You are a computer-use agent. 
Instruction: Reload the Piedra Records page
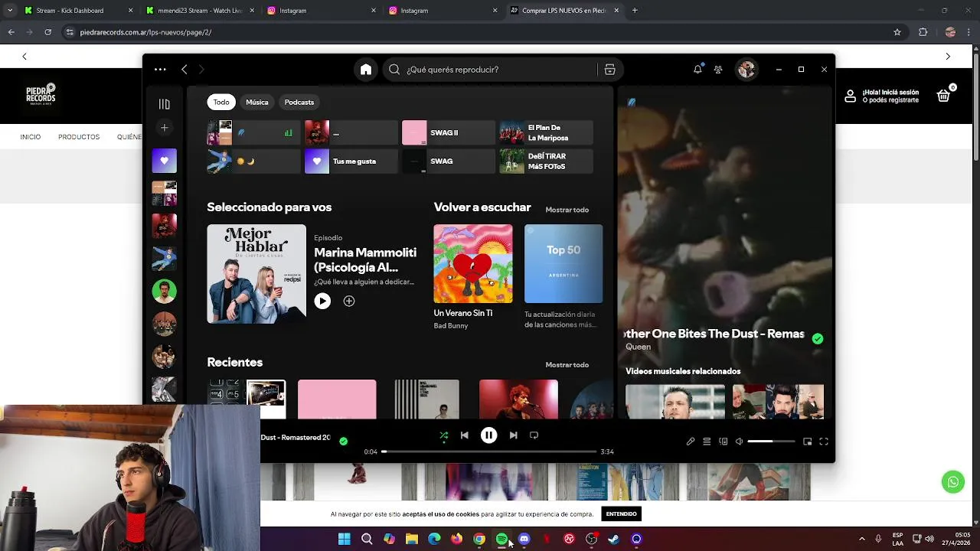(x=47, y=32)
